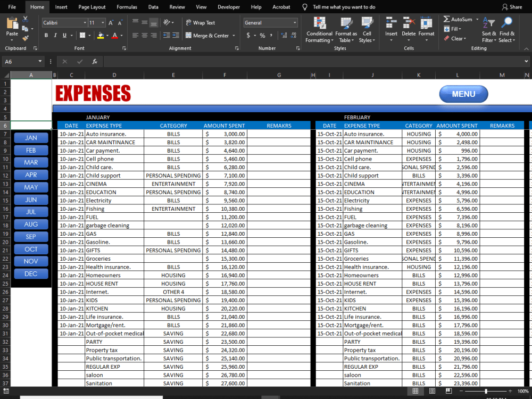Image resolution: width=532 pixels, height=399 pixels.
Task: Open Conditional Formatting
Action: (319, 30)
